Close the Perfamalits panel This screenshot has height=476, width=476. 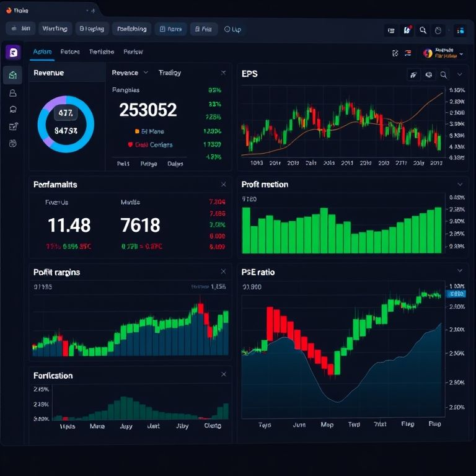pos(223,184)
